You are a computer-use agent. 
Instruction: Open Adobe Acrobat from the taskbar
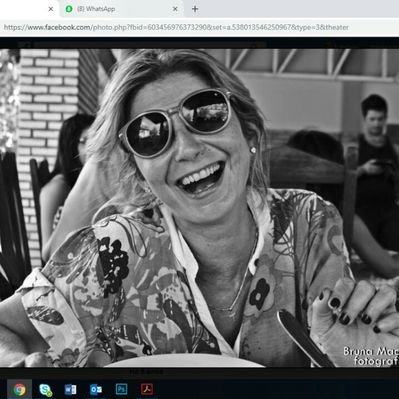147,389
